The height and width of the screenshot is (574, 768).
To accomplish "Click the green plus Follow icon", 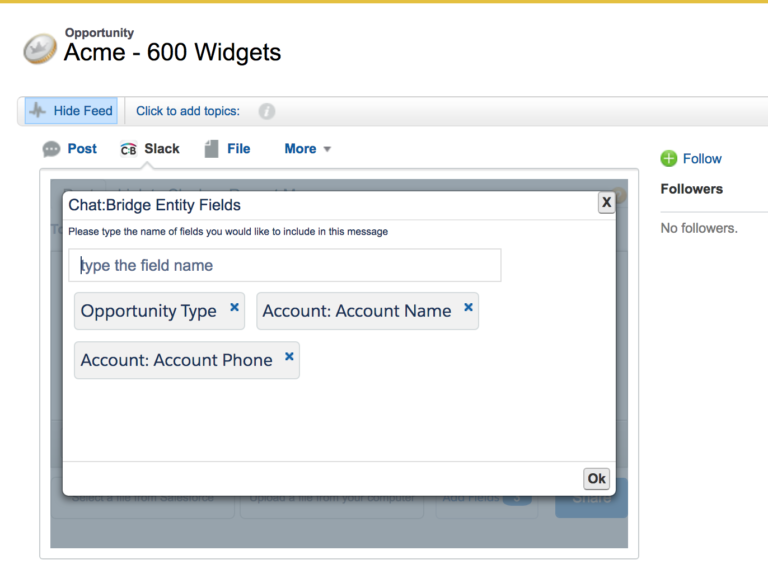I will pos(669,159).
